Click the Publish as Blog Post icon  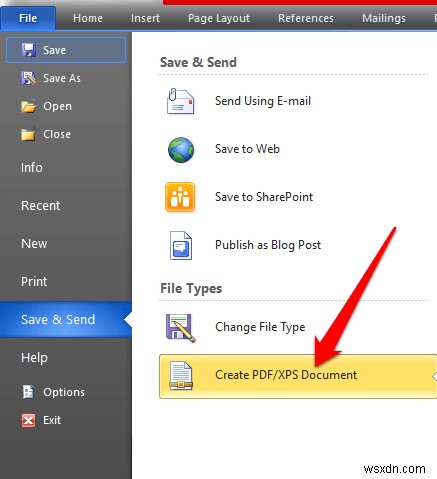pos(181,245)
